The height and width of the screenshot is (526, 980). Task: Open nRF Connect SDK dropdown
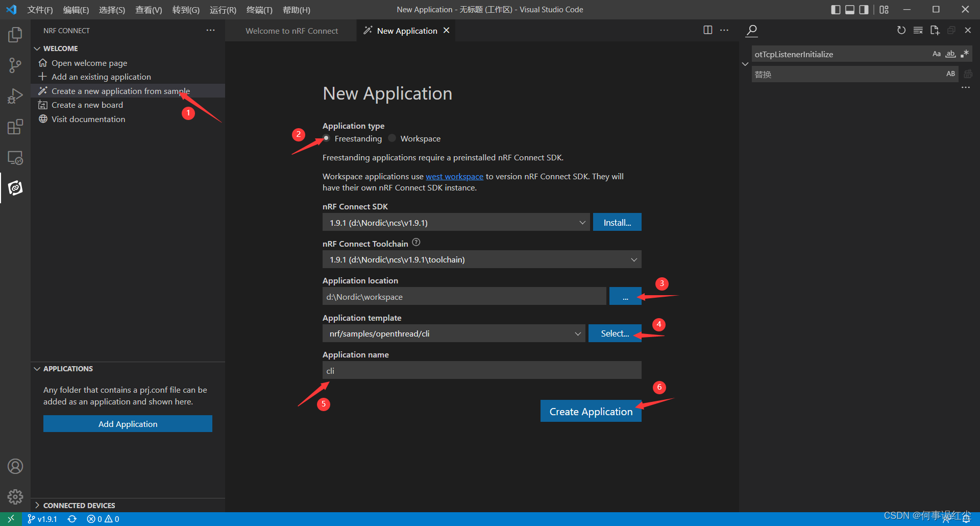456,222
